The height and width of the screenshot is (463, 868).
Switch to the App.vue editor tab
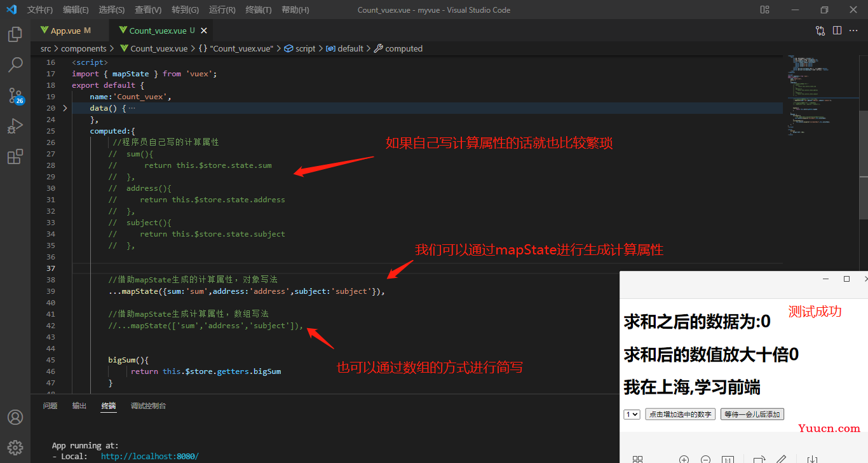[71, 31]
